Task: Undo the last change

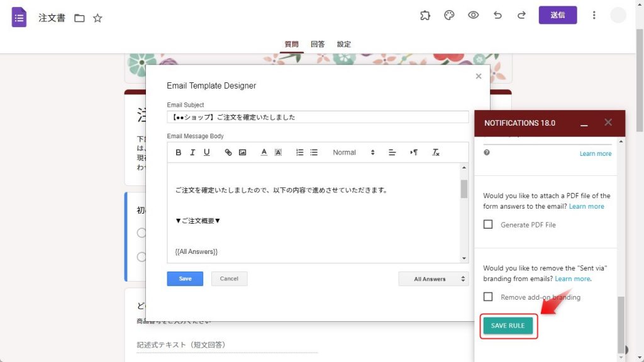Action: click(x=497, y=15)
